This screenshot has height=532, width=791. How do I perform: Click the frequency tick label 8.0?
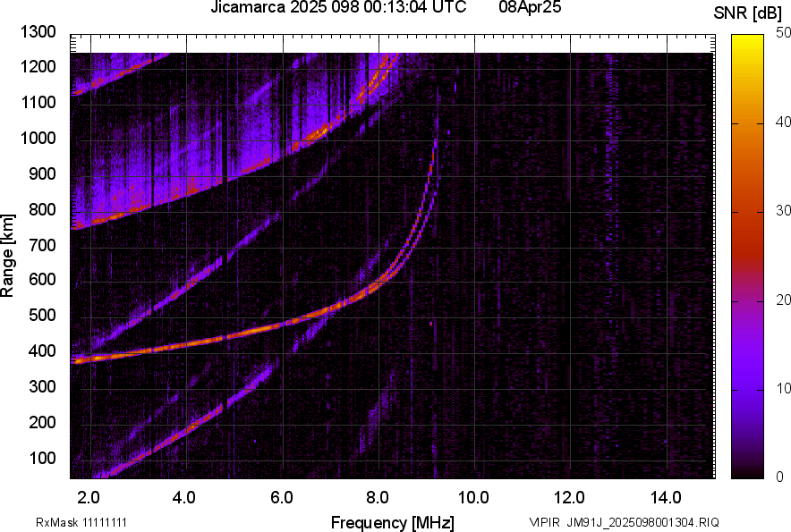point(377,498)
